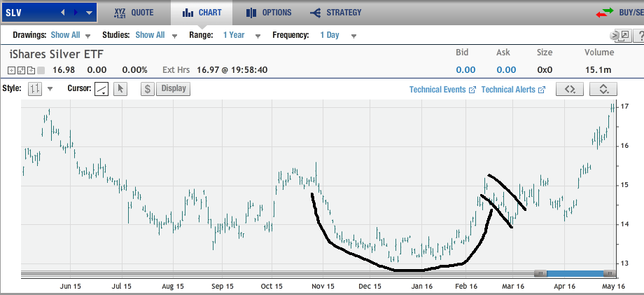644x295 pixels.
Task: Open the Technical Events link
Action: click(442, 90)
